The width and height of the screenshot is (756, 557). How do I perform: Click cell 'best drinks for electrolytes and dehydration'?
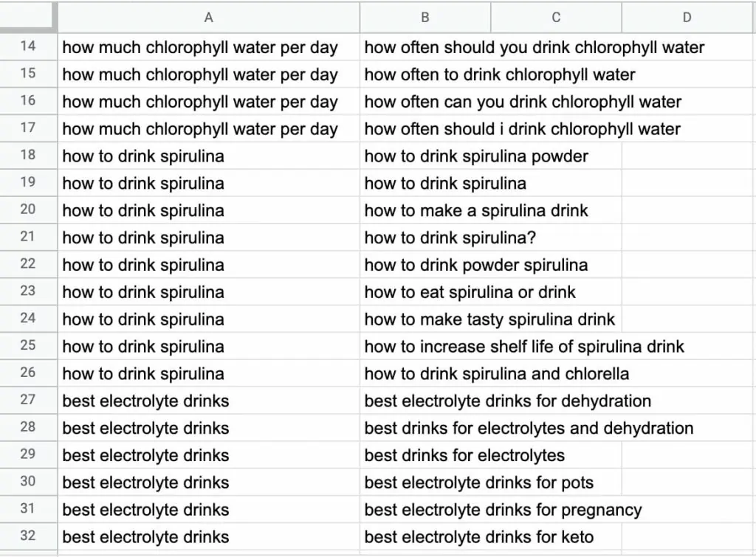coord(529,427)
